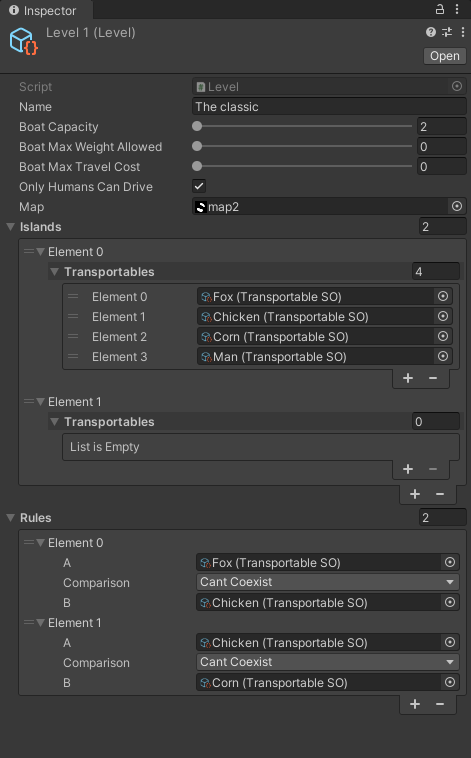
Task: Click the Open button
Action: pyautogui.click(x=444, y=56)
